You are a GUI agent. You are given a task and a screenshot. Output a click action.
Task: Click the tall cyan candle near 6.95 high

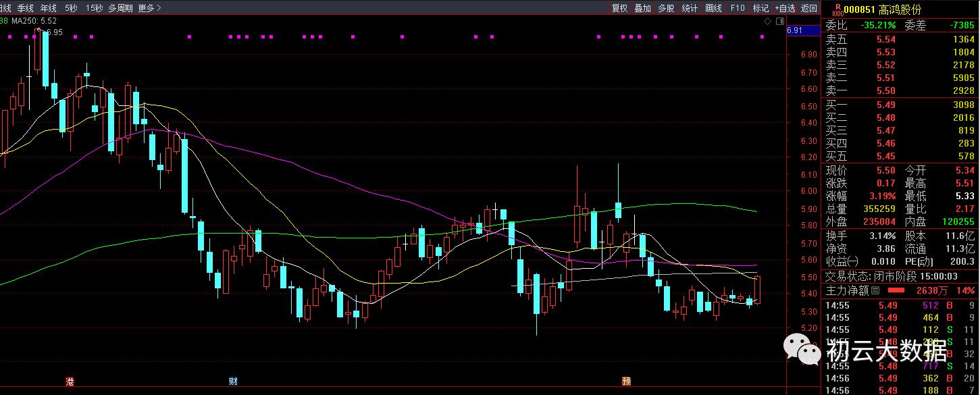[45, 58]
